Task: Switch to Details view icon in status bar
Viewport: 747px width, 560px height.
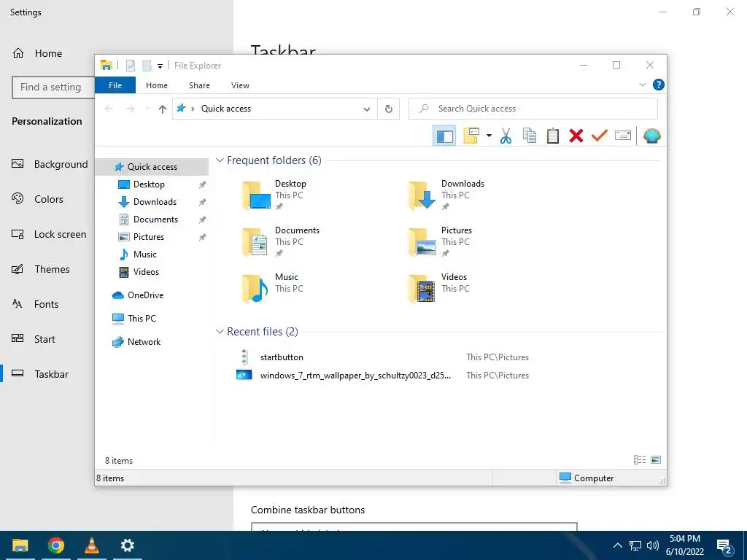Action: pos(639,460)
